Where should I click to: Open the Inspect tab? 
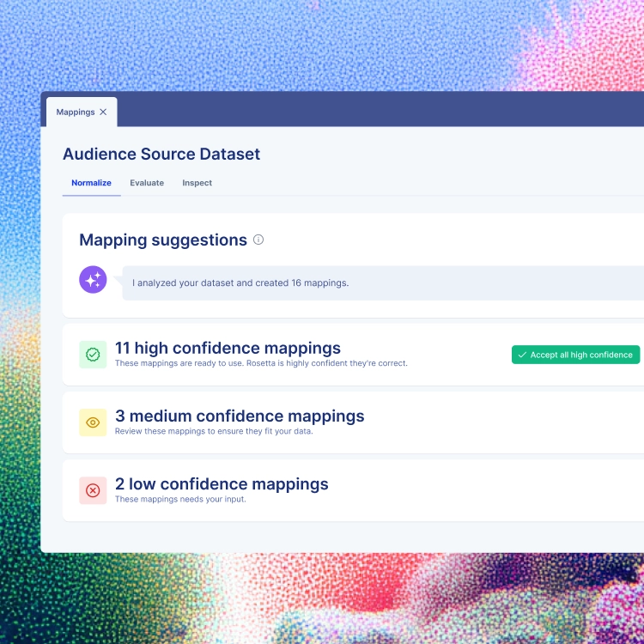click(x=197, y=183)
